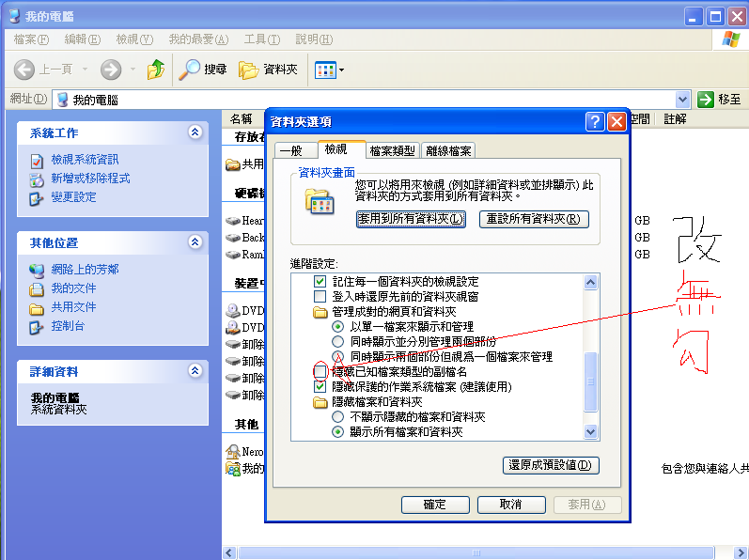The height and width of the screenshot is (560, 749).
Task: Select 不顯示隱藏的檔案和資料夾 radio option
Action: pyautogui.click(x=338, y=416)
